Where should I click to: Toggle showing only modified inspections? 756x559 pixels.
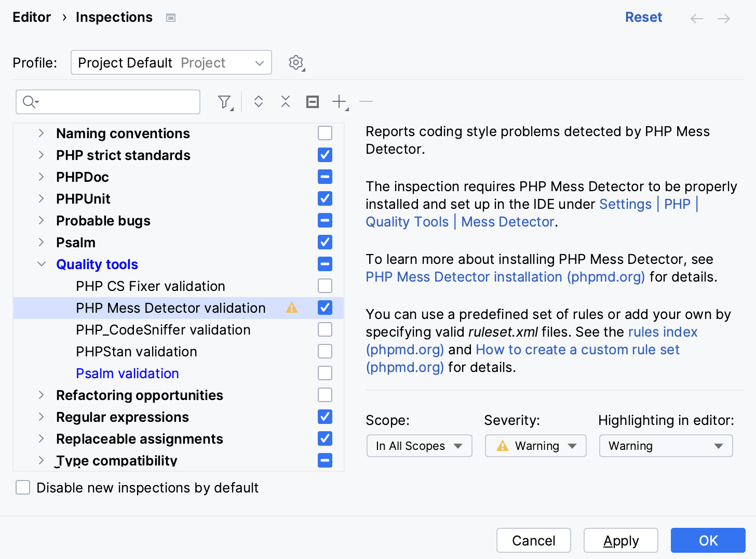[312, 102]
